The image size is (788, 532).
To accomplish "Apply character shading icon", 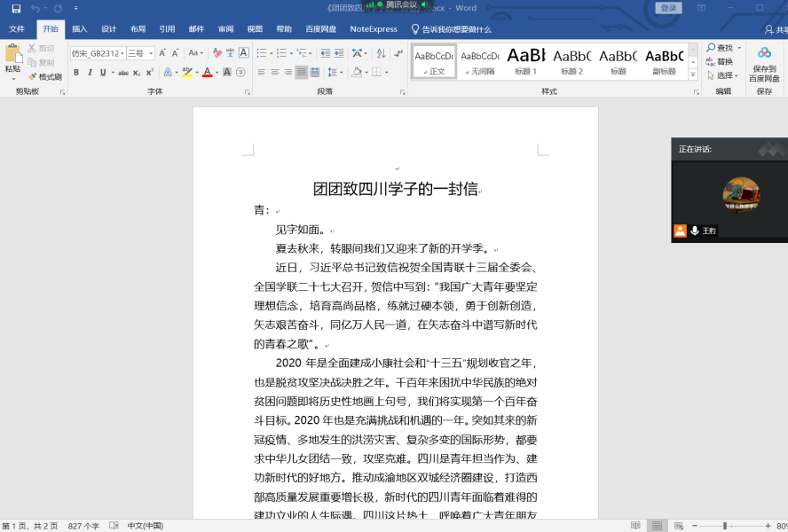I will point(227,73).
